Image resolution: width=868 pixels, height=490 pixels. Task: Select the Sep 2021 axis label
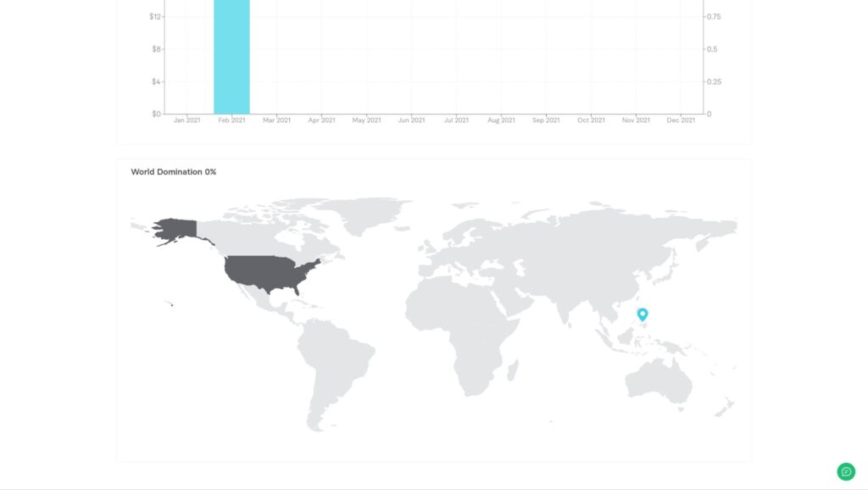click(x=546, y=120)
